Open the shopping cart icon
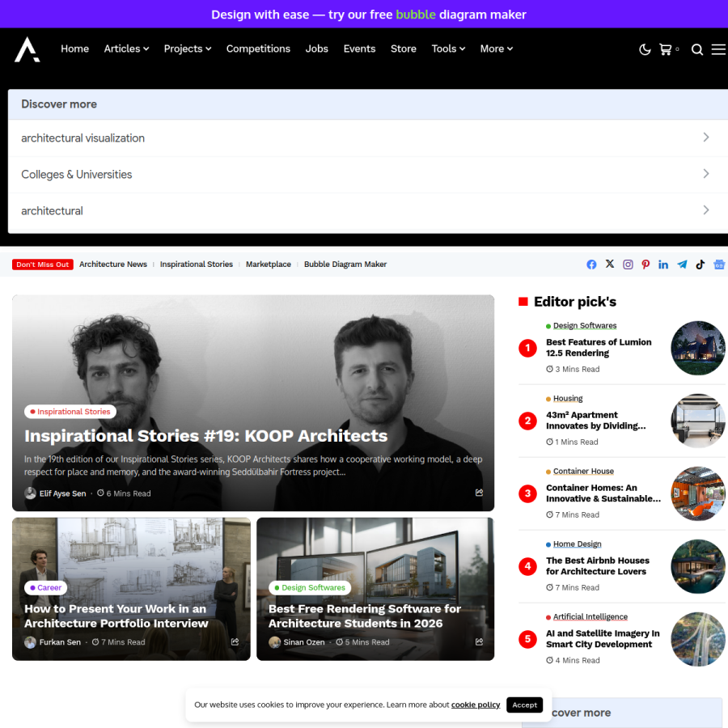The width and height of the screenshot is (728, 728). (666, 49)
